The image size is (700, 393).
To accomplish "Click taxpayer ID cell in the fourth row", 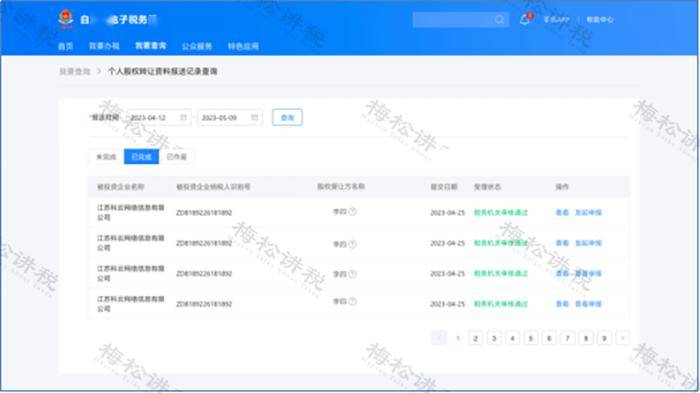I will (204, 304).
